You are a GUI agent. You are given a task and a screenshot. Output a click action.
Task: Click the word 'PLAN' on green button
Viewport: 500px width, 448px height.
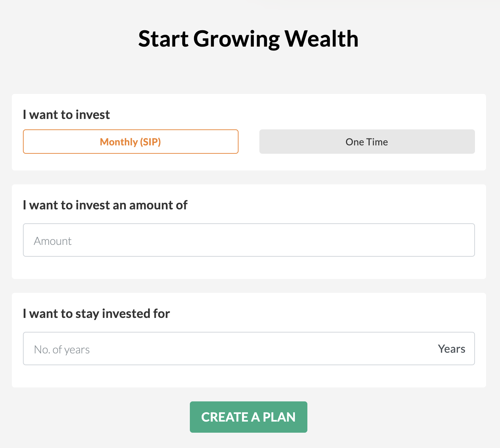click(279, 417)
